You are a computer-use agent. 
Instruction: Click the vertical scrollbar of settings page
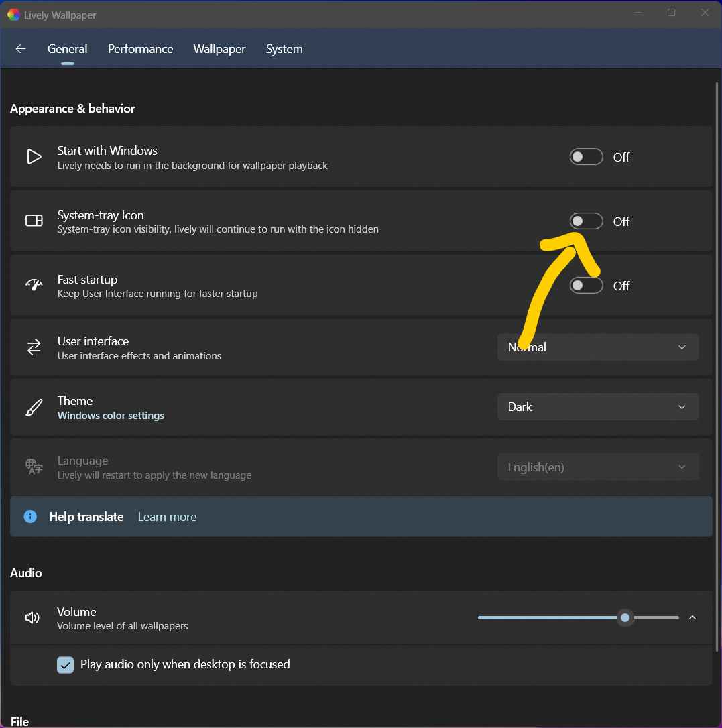click(x=717, y=367)
